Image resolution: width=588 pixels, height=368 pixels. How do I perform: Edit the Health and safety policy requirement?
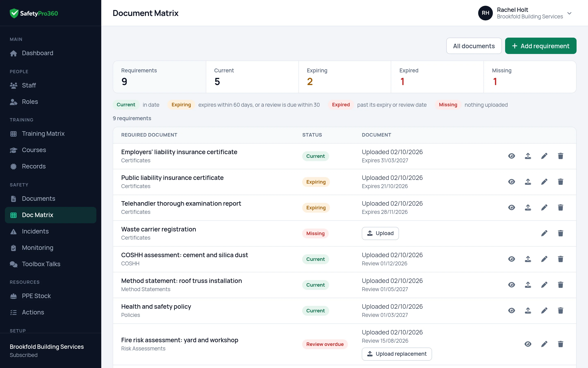tap(544, 311)
